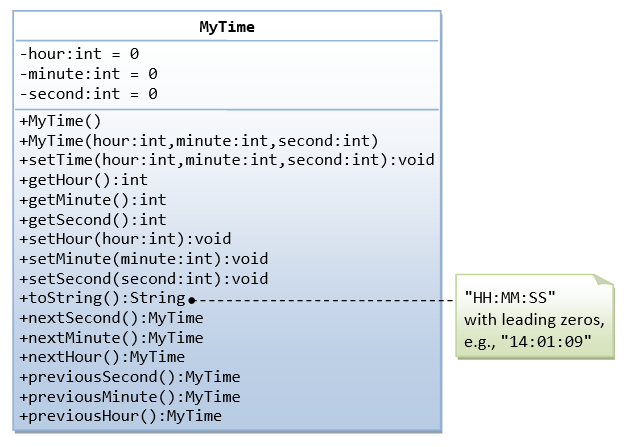Click the +previousMinute():MyTime method
This screenshot has width=627, height=447.
[x=129, y=396]
